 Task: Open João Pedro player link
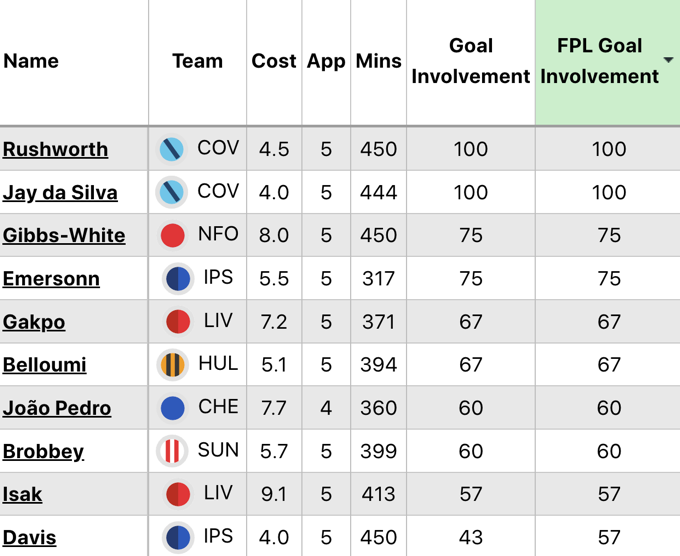pos(57,408)
